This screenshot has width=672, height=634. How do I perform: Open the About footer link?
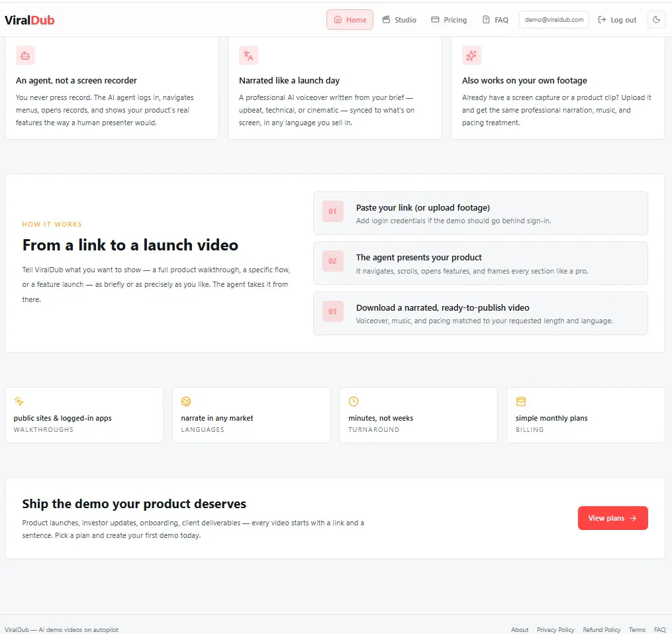click(520, 630)
